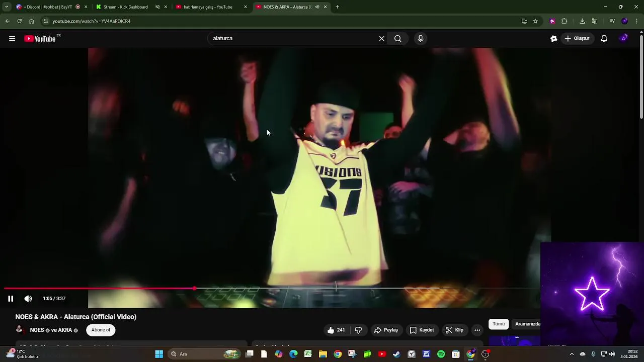This screenshot has width=644, height=362.
Task: Go to YouTube home via logo
Action: tap(40, 39)
